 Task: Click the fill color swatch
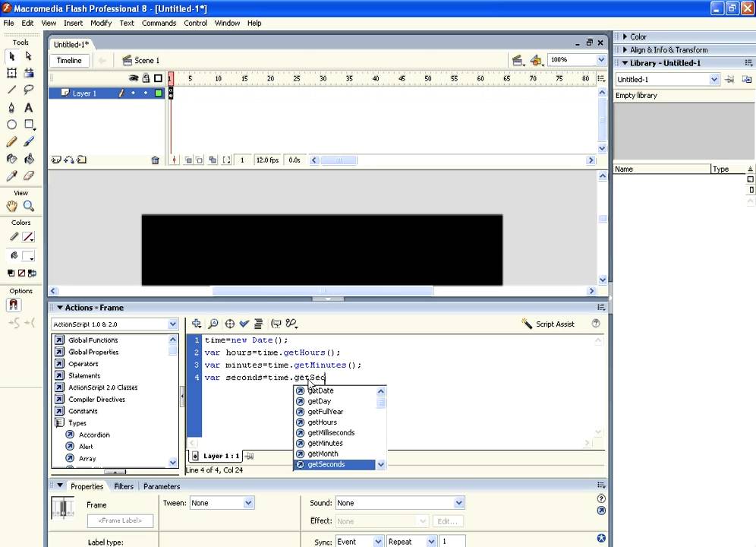28,255
